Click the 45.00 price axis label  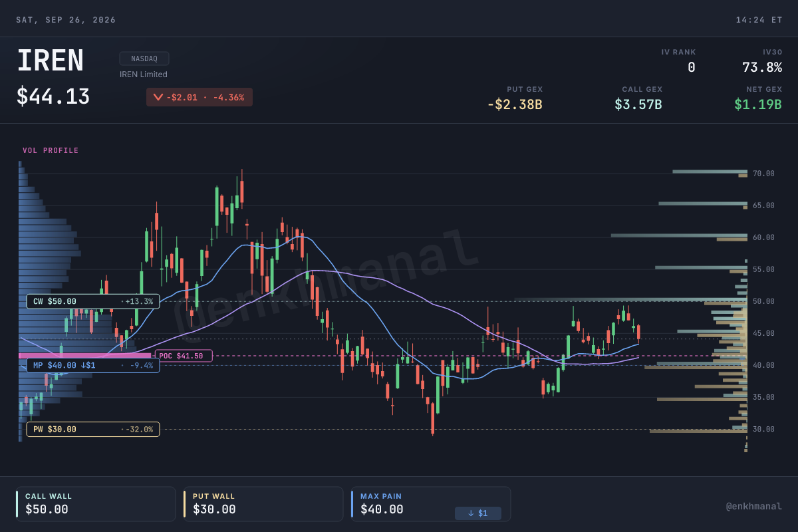(763, 333)
